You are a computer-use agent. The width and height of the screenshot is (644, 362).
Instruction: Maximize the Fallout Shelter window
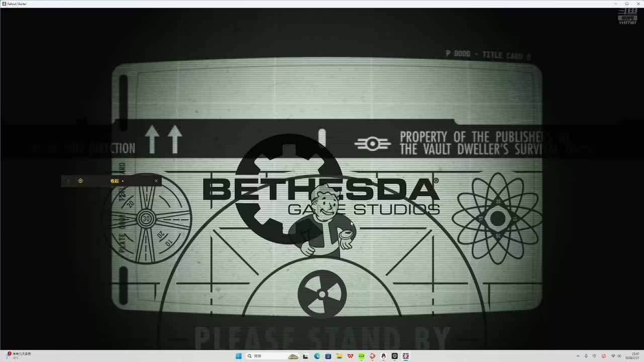627,4
